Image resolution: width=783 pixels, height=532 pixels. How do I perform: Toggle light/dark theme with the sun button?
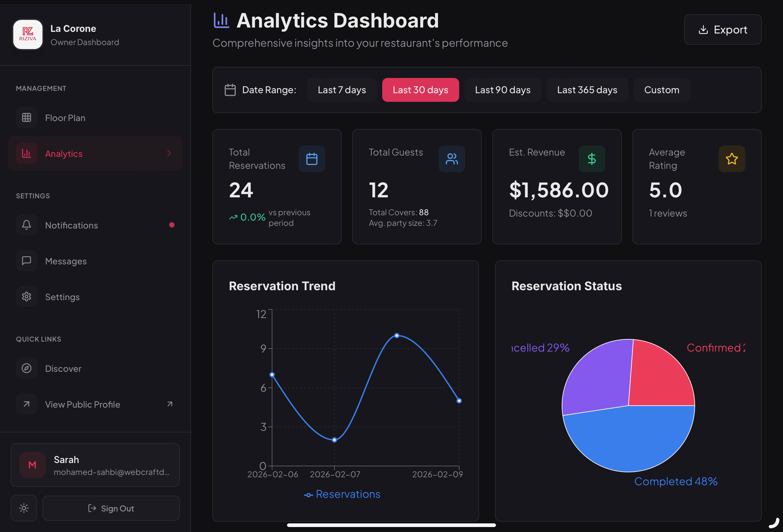click(24, 508)
